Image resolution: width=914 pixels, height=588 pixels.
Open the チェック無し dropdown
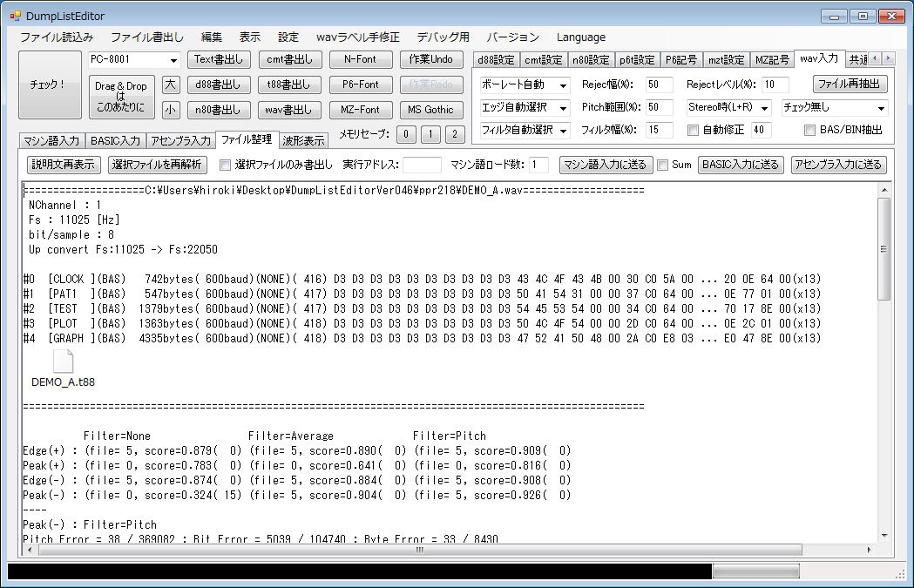(x=835, y=108)
